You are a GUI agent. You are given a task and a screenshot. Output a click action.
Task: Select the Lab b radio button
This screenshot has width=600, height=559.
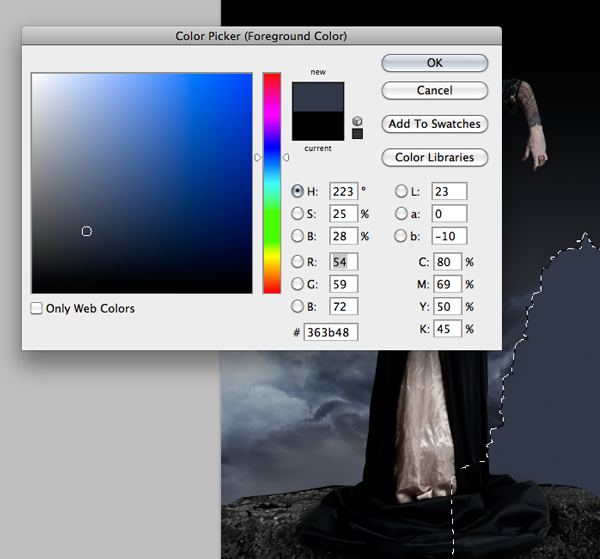click(401, 236)
